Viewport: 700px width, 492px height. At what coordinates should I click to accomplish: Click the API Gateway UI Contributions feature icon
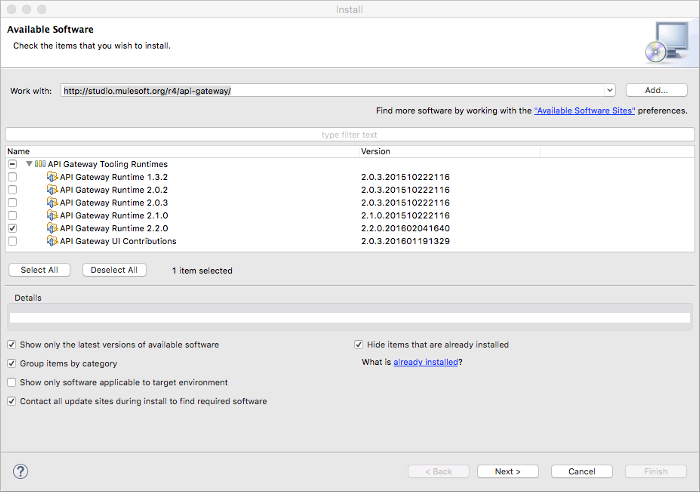(x=52, y=241)
